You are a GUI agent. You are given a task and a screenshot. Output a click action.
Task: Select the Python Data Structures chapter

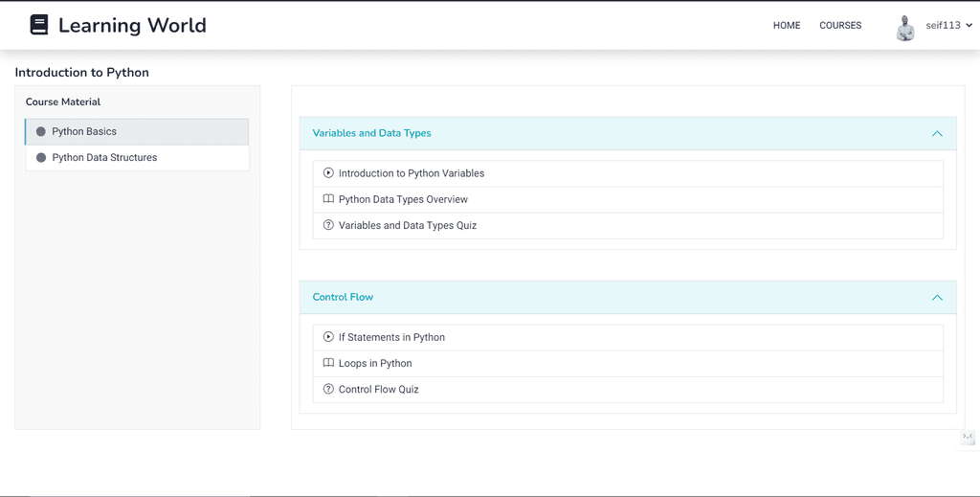[137, 158]
